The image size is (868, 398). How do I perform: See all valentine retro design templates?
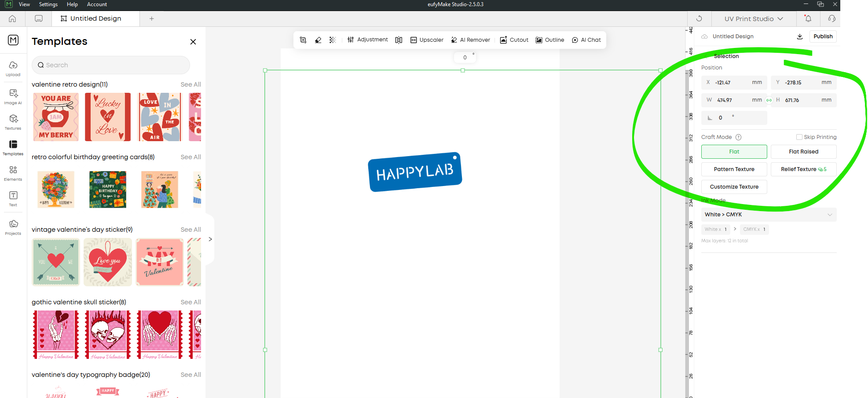(x=190, y=84)
